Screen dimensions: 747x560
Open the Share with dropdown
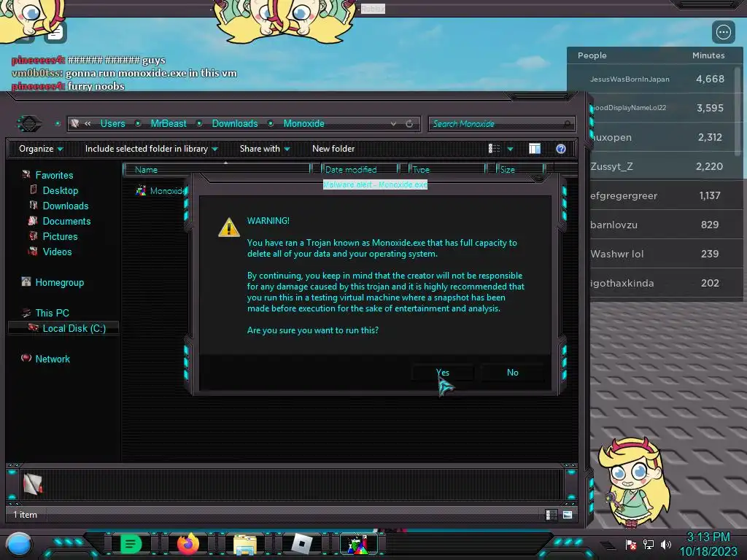tap(265, 149)
